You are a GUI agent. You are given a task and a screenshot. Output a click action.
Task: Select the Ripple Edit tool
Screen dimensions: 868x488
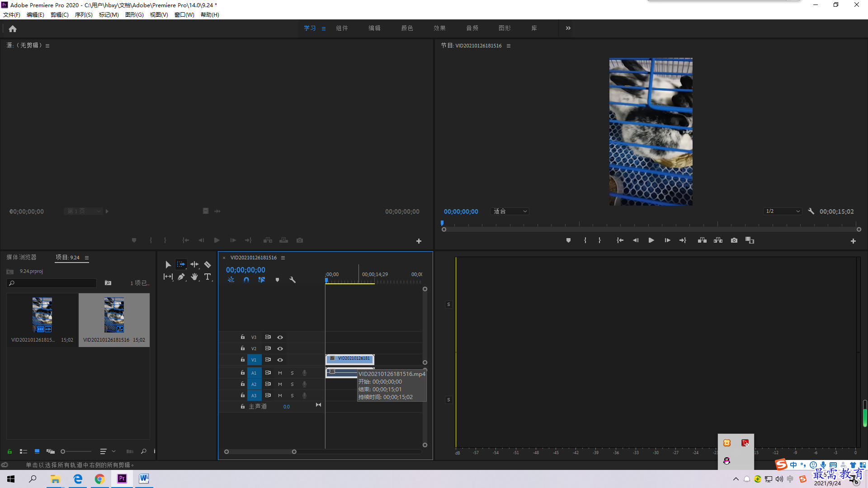coord(194,264)
